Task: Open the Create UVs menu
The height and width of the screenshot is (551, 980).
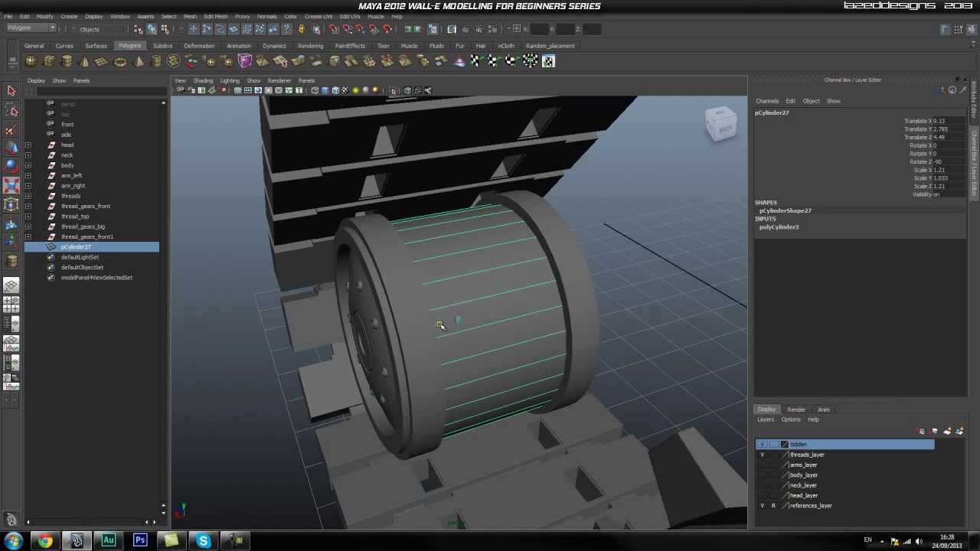Action: 318,16
